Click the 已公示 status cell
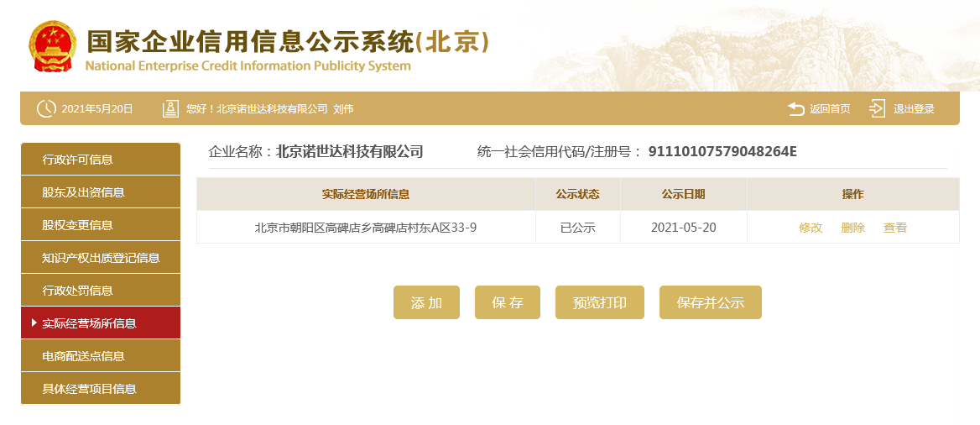Viewport: 980px width, 425px height. point(577,228)
